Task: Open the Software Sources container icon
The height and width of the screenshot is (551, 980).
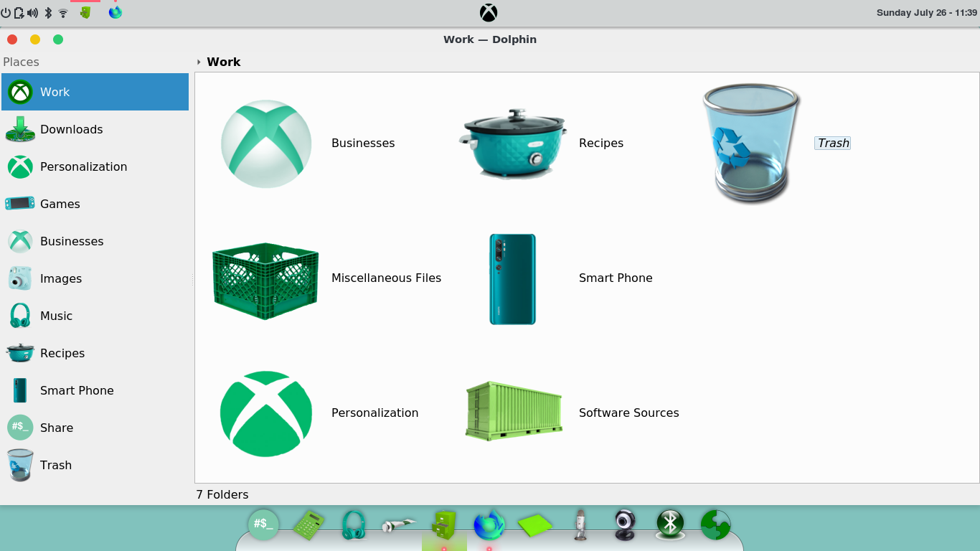Action: (x=513, y=411)
